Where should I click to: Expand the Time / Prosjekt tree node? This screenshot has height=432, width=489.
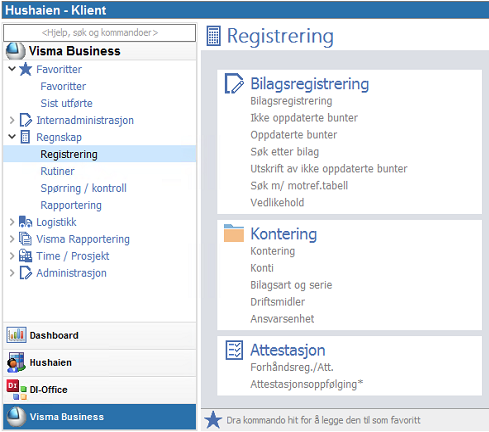click(x=12, y=256)
